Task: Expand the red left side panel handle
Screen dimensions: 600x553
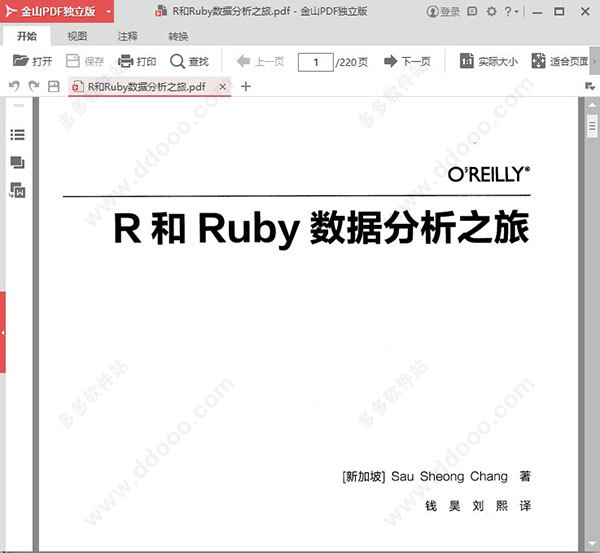Action: coord(3,333)
